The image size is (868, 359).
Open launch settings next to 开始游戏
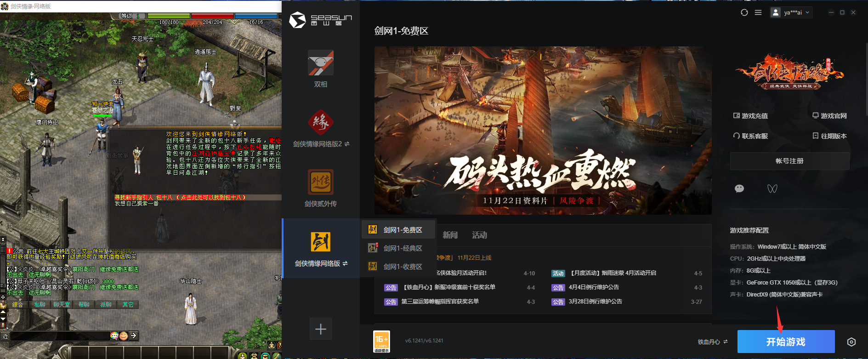[851, 342]
